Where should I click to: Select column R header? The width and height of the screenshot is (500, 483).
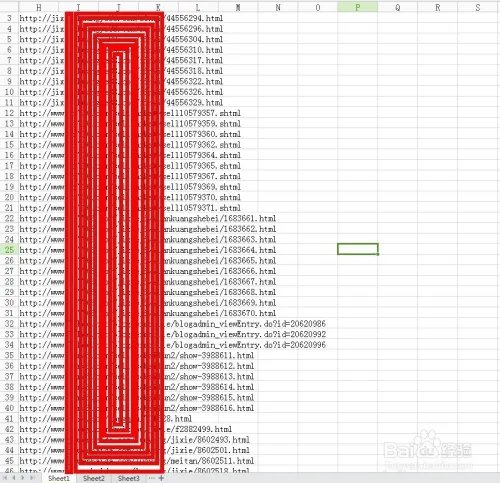437,7
